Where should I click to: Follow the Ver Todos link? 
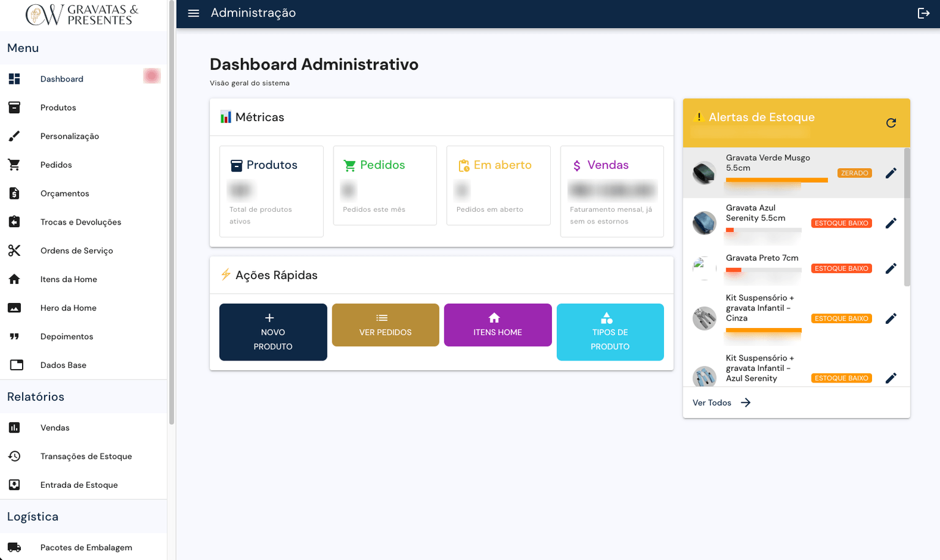tap(722, 403)
